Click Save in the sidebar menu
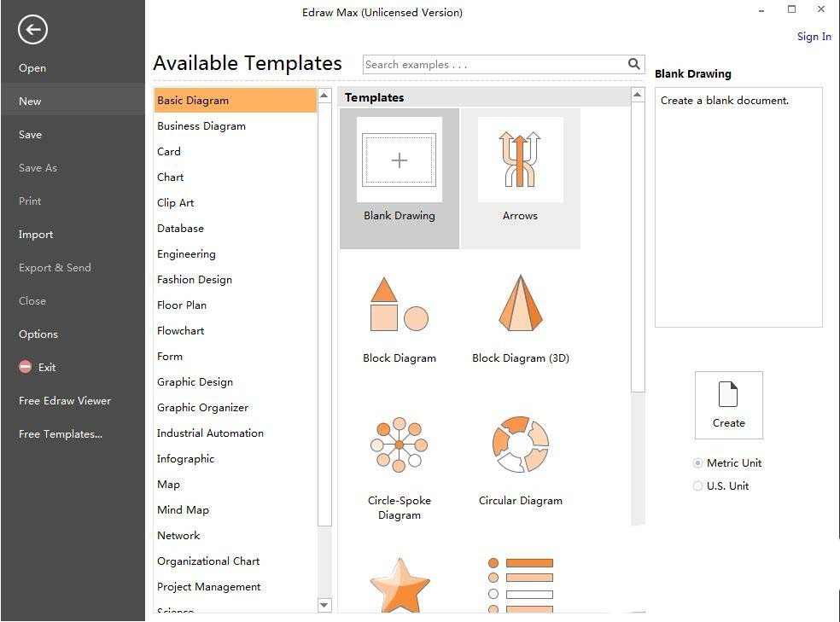This screenshot has height=622, width=840. [30, 134]
